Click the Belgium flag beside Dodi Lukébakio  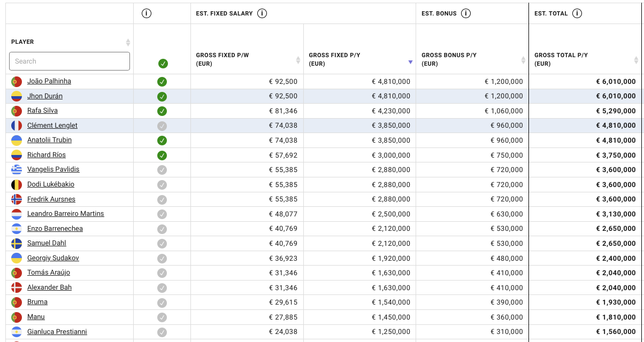tap(17, 184)
